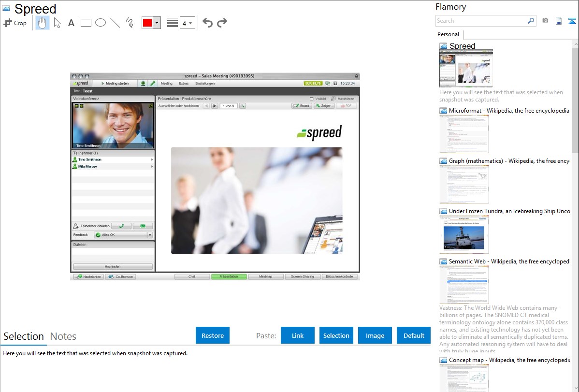Activate the hand pan tool

43,23
